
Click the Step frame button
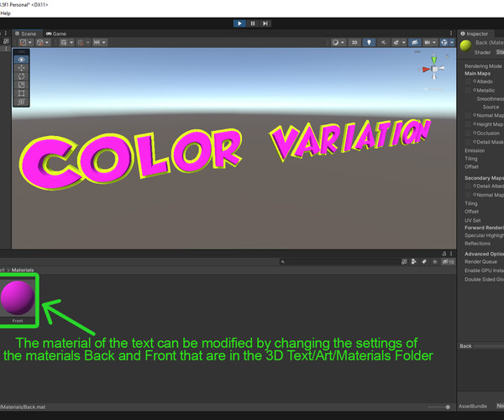coord(265,24)
